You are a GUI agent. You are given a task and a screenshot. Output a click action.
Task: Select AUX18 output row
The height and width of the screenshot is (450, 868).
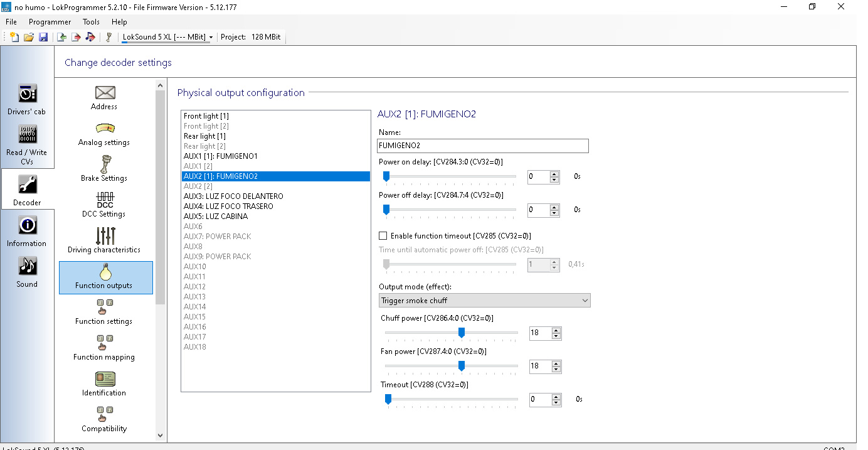(276, 347)
